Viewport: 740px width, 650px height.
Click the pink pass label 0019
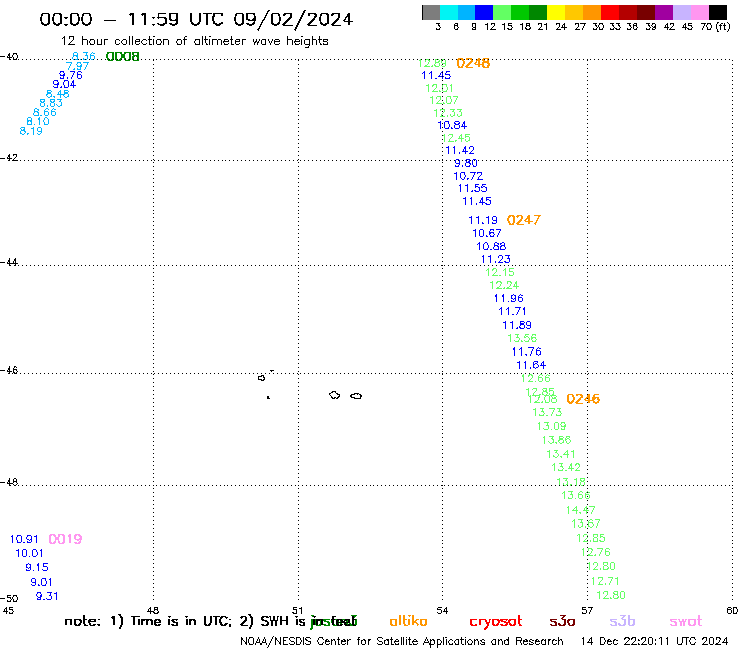click(65, 539)
